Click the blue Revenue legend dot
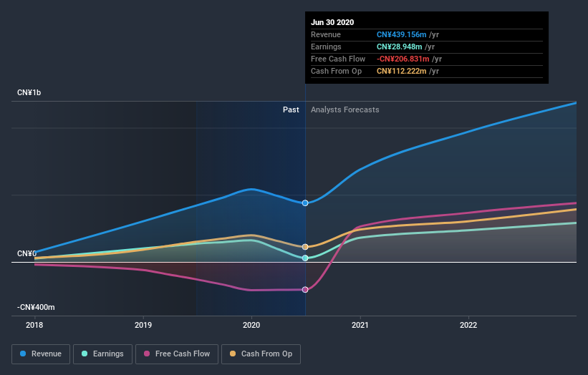Viewport: 588px width, 375px height. click(x=23, y=354)
